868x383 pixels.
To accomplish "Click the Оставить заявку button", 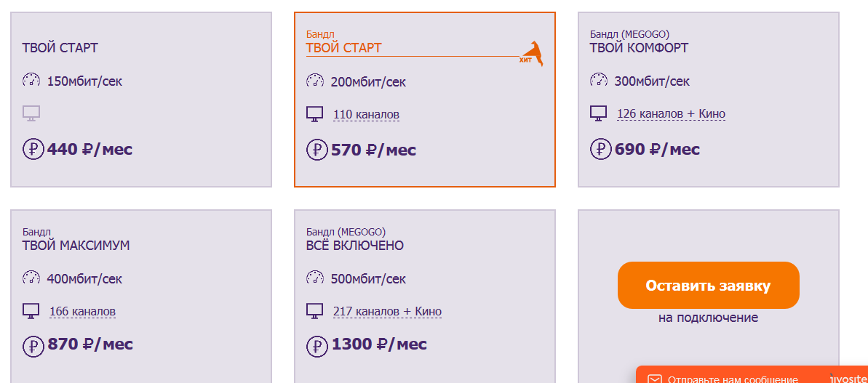I will pyautogui.click(x=708, y=285).
